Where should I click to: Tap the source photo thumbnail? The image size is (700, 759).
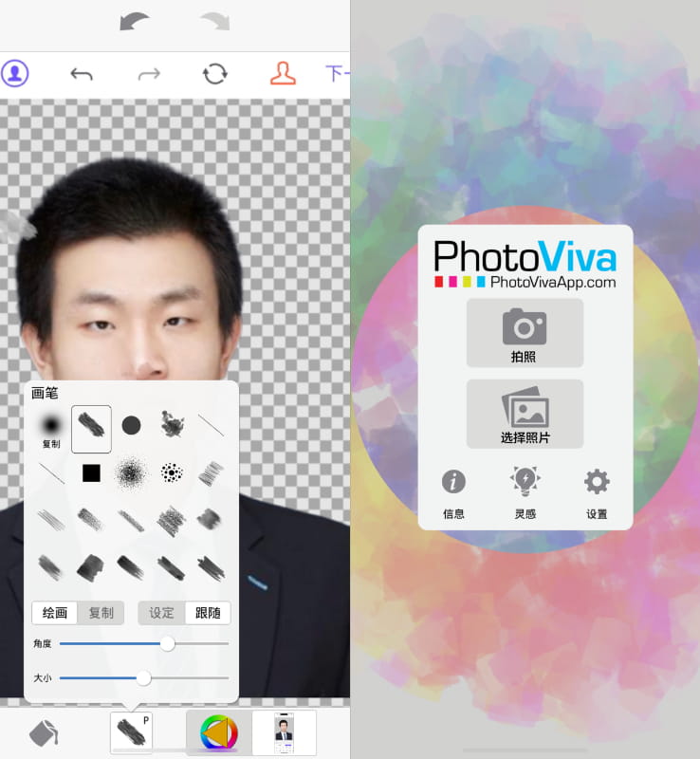click(285, 732)
